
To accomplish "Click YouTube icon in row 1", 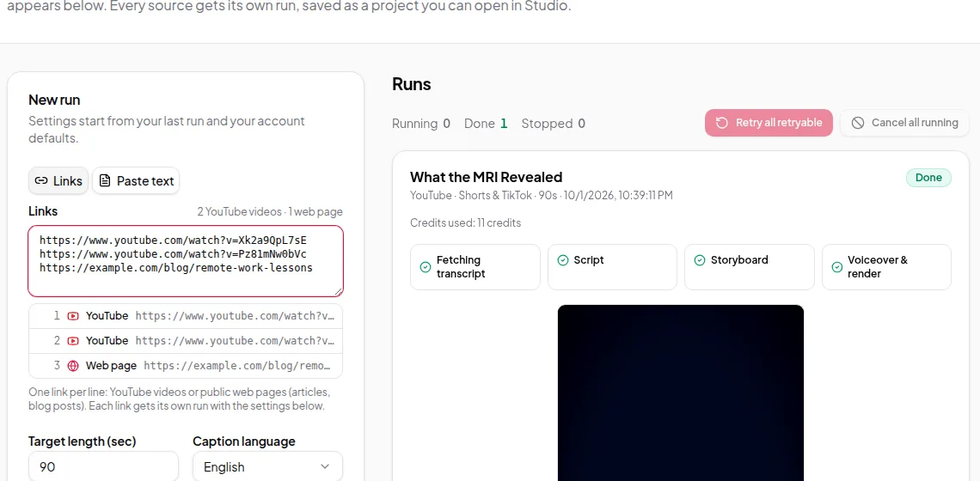I will pyautogui.click(x=73, y=316).
